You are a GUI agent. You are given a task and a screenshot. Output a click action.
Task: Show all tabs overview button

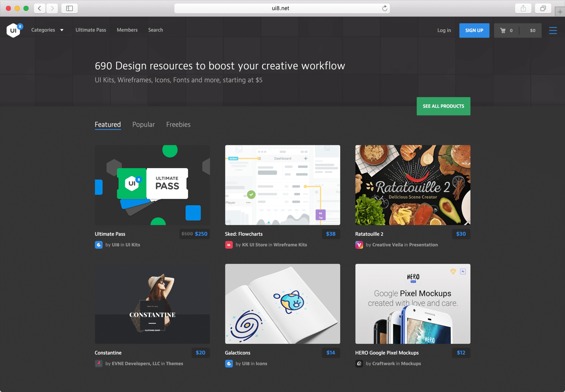tap(543, 8)
